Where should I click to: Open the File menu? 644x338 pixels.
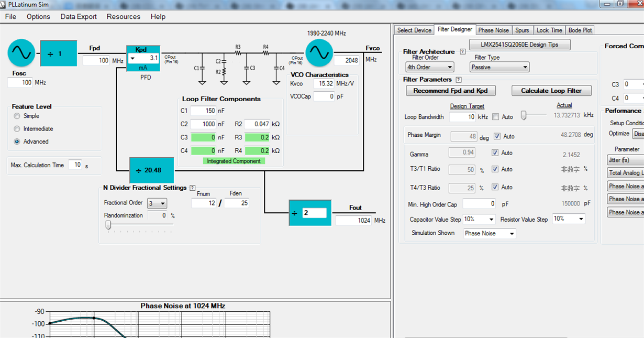tap(10, 17)
